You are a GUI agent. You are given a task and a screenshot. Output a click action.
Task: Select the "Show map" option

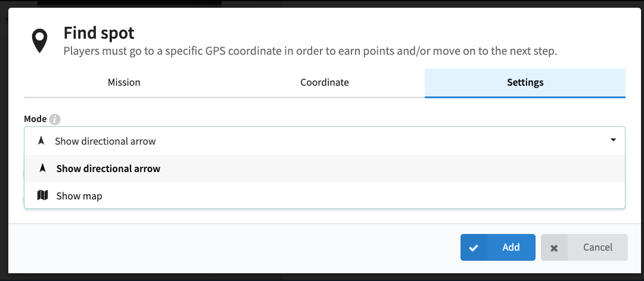pos(79,196)
